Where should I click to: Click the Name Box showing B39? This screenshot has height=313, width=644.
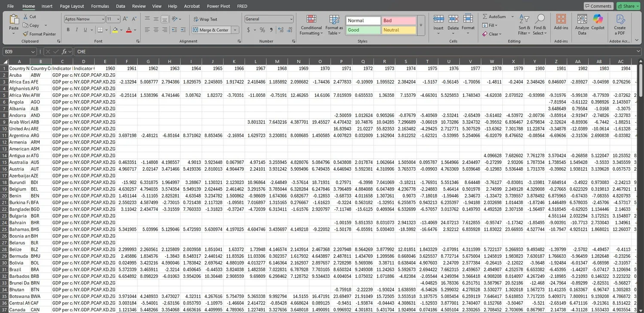(17, 51)
